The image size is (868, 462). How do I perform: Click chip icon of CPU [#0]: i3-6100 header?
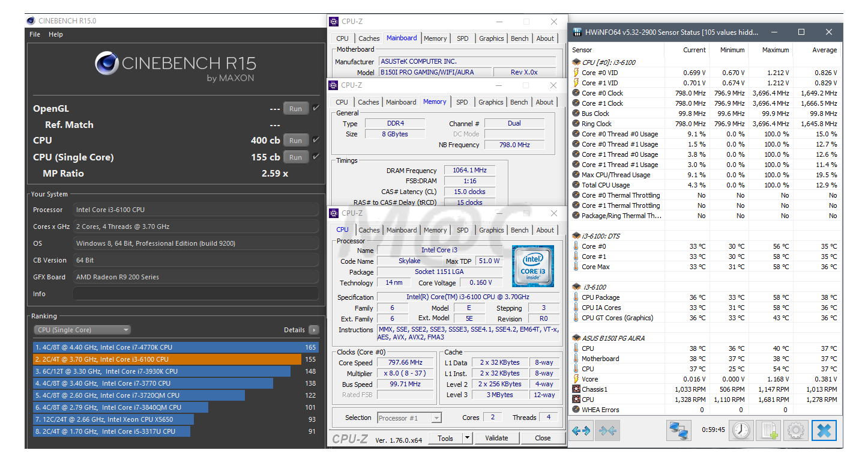coord(576,62)
